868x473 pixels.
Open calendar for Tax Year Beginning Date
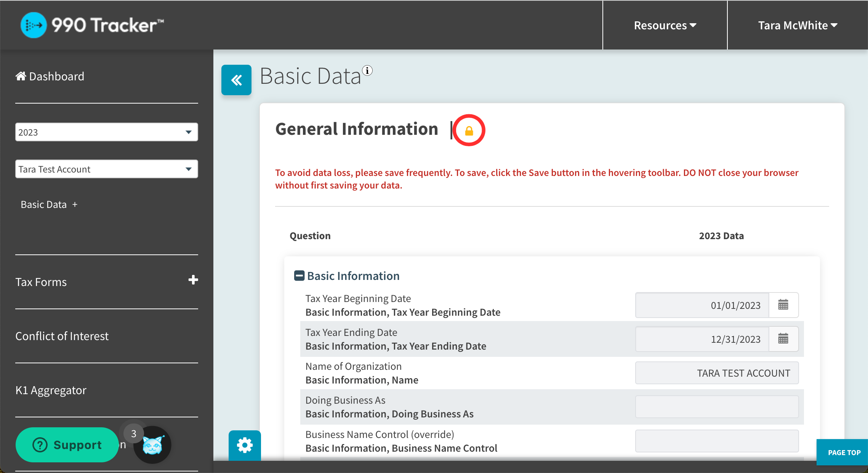(x=783, y=305)
